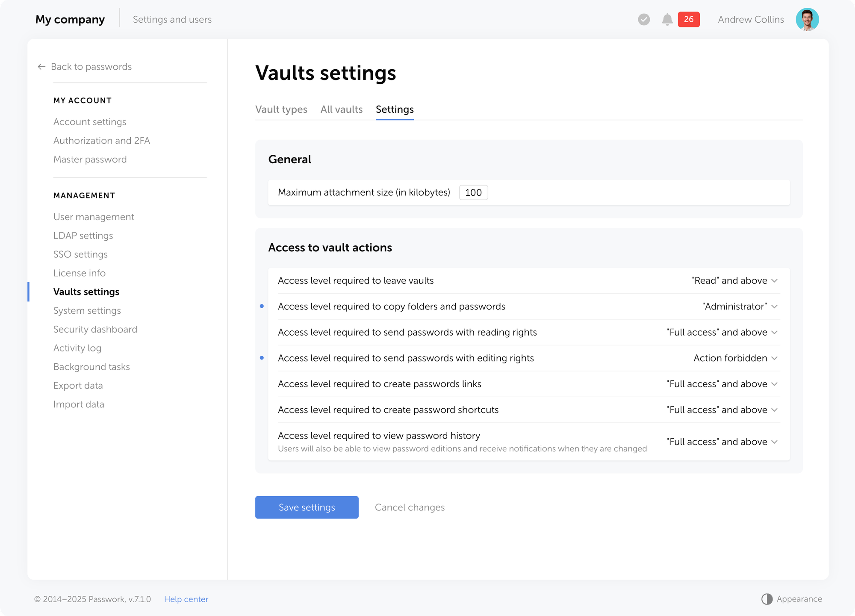Switch to the All vaults tab
Viewport: 855px width, 616px height.
coord(341,109)
